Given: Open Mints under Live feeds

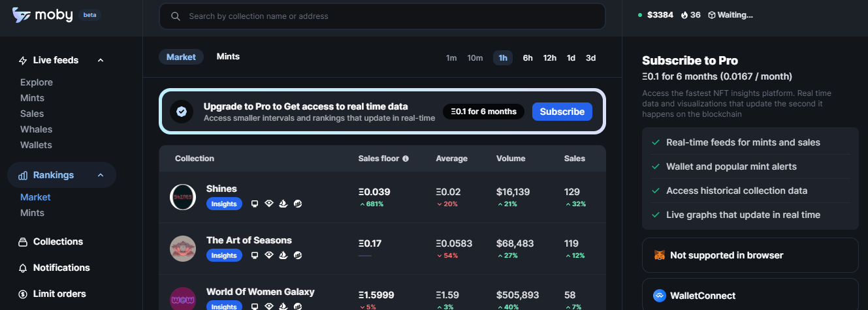Looking at the screenshot, I should [x=32, y=99].
